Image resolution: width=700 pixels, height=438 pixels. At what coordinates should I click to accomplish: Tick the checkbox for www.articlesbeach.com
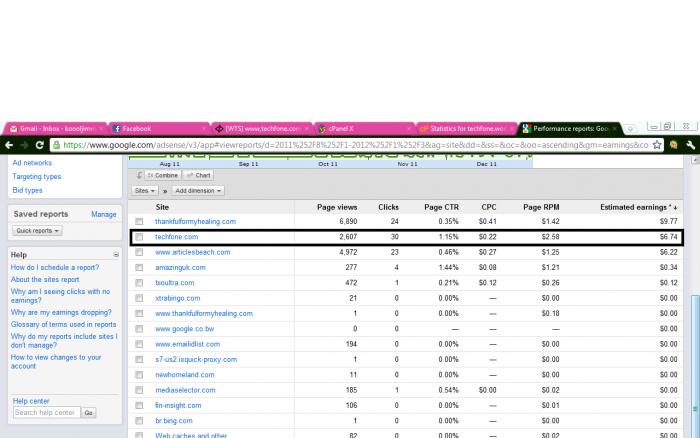point(139,252)
